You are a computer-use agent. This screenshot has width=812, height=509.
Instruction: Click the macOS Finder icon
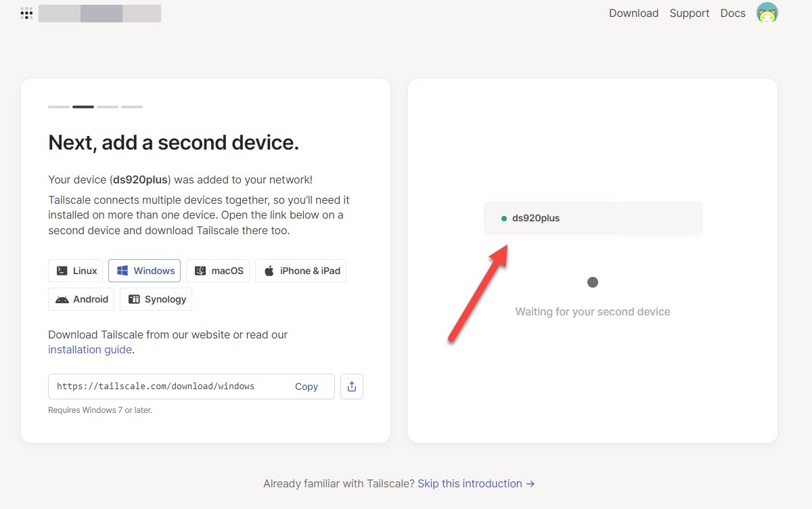point(200,271)
